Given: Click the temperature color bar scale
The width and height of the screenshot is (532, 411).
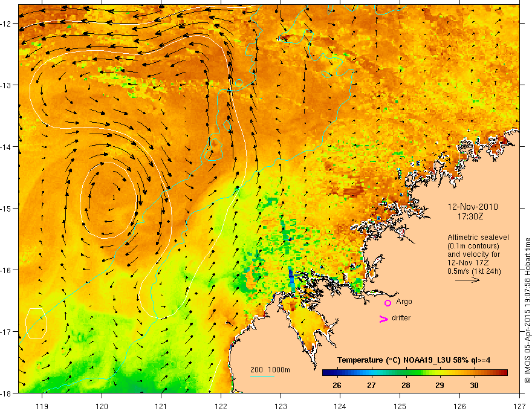Looking at the screenshot, I should [415, 372].
